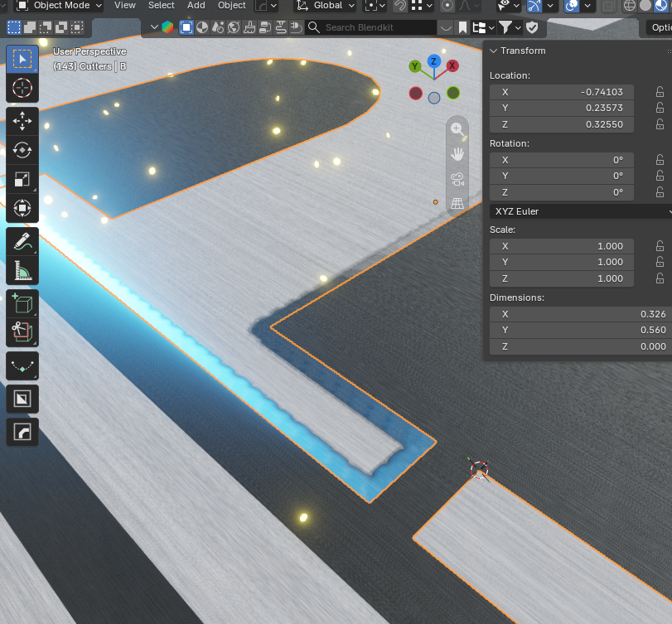Click the Search Blendkit field
This screenshot has width=672, height=624.
point(371,27)
